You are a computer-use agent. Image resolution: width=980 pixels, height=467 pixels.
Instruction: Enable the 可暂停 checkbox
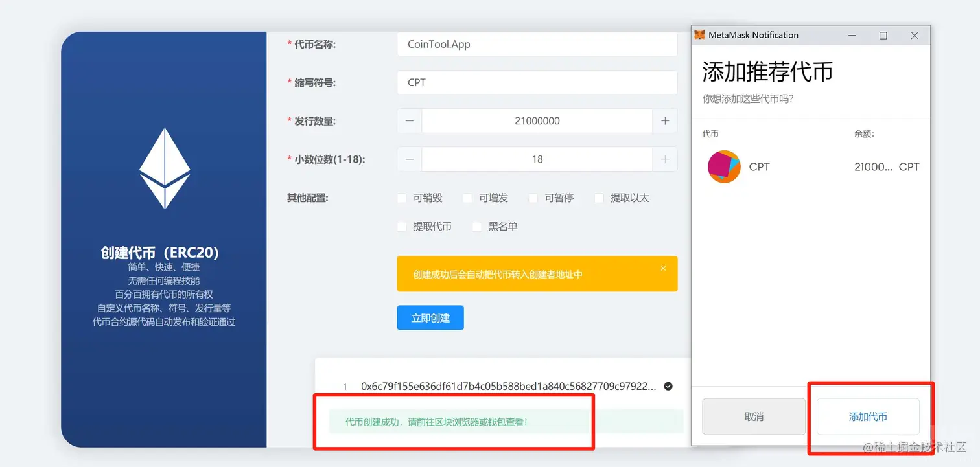533,198
